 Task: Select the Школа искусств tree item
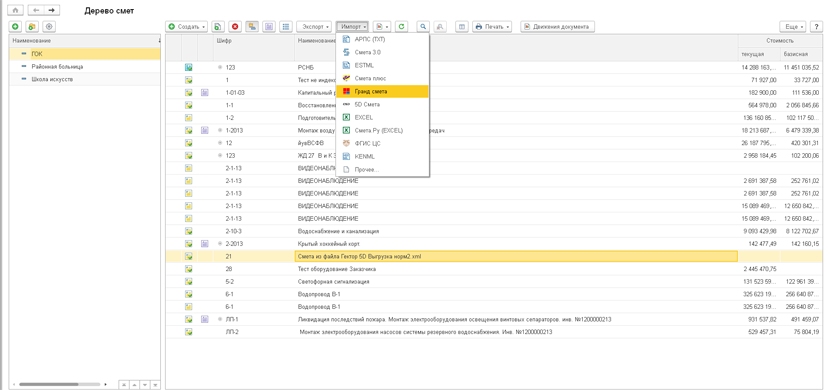(85, 79)
